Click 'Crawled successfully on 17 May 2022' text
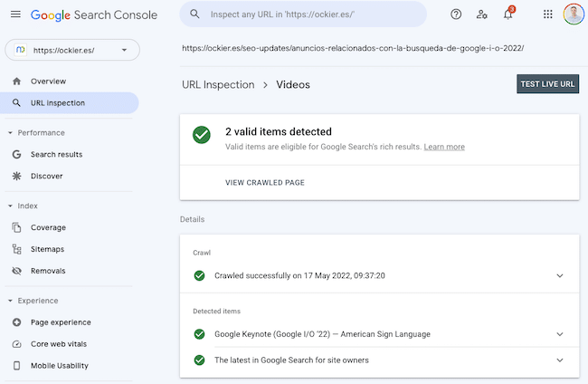The width and height of the screenshot is (588, 384). 299,275
